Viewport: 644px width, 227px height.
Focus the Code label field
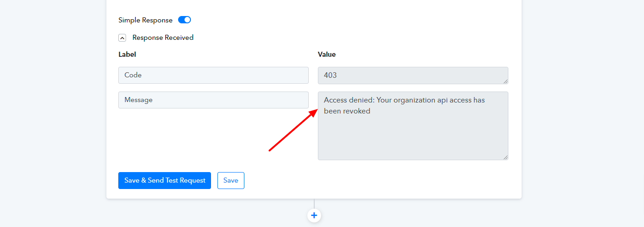coord(213,75)
